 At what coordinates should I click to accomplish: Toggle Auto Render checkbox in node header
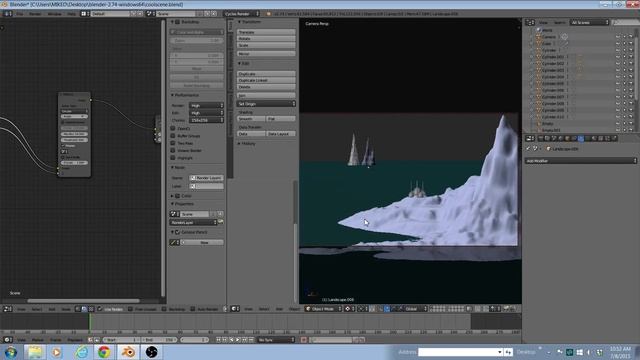(193, 309)
